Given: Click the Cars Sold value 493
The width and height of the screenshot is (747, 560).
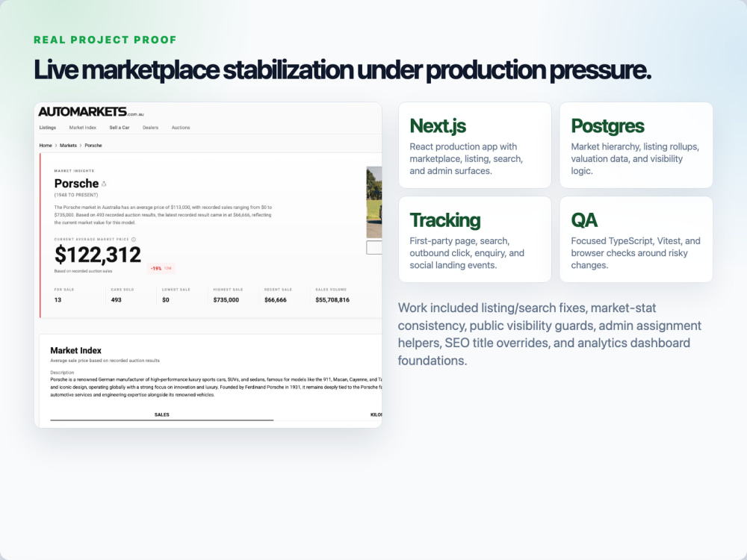Looking at the screenshot, I should [x=117, y=300].
